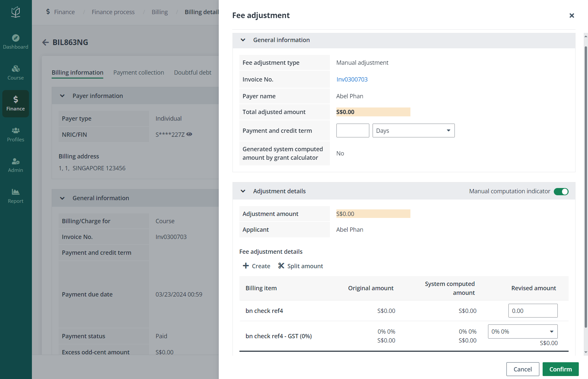Click the back arrow beside BIL863NG
588x379 pixels.
tap(45, 42)
